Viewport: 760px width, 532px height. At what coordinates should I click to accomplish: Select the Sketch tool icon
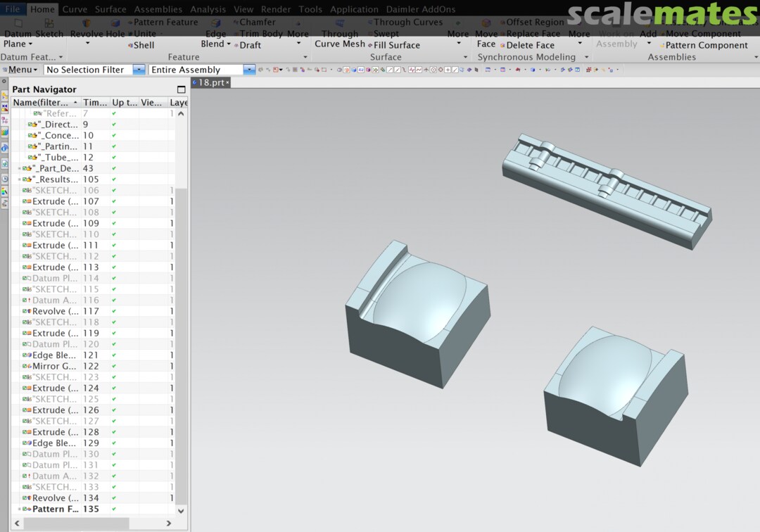49,24
